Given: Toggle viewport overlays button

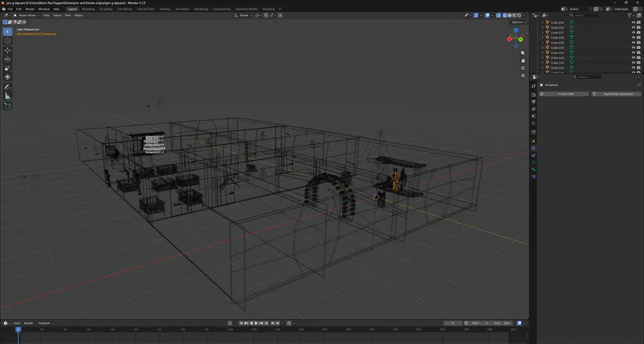Looking at the screenshot, I should tap(487, 15).
